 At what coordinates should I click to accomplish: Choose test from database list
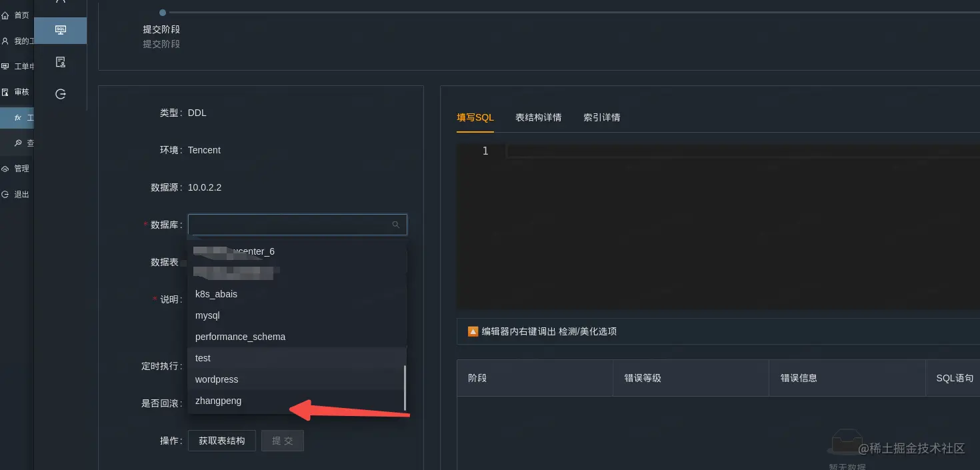point(297,358)
